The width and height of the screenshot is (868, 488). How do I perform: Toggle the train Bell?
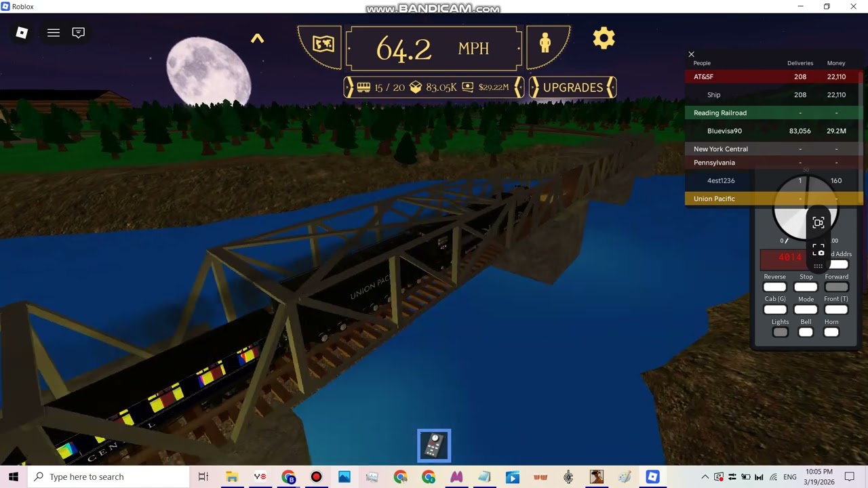(x=806, y=332)
